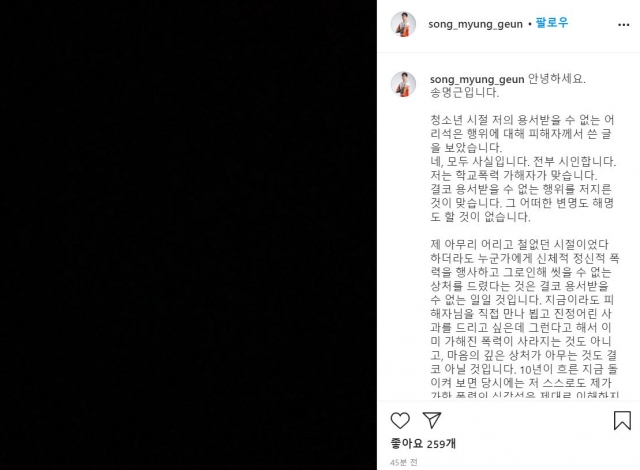Open song_myung_geun profile from header username
Screen dimensions: 640x470
[476, 24]
